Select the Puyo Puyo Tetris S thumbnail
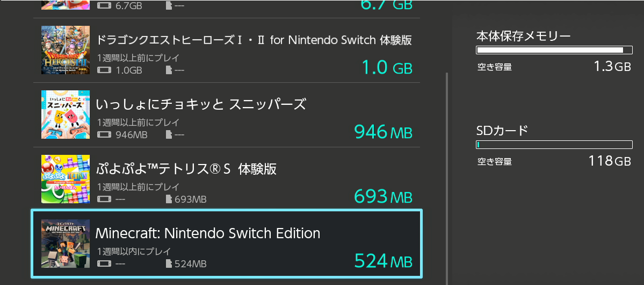644x285 pixels. (66, 180)
